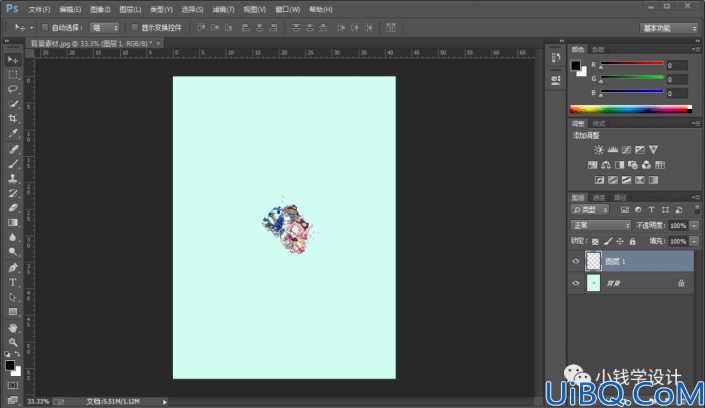Open the layer filter 类型 dropdown
The image size is (705, 408).
[x=590, y=210]
